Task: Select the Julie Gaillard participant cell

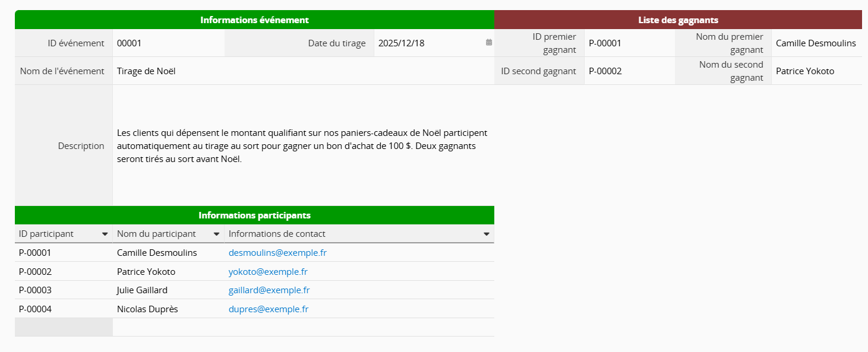Action: [169, 290]
